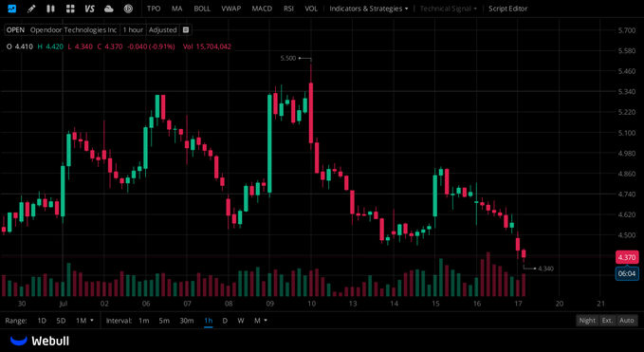Viewport: 644px width, 352px height.
Task: Click the 06:04 countdown timer tag
Action: pyautogui.click(x=627, y=273)
